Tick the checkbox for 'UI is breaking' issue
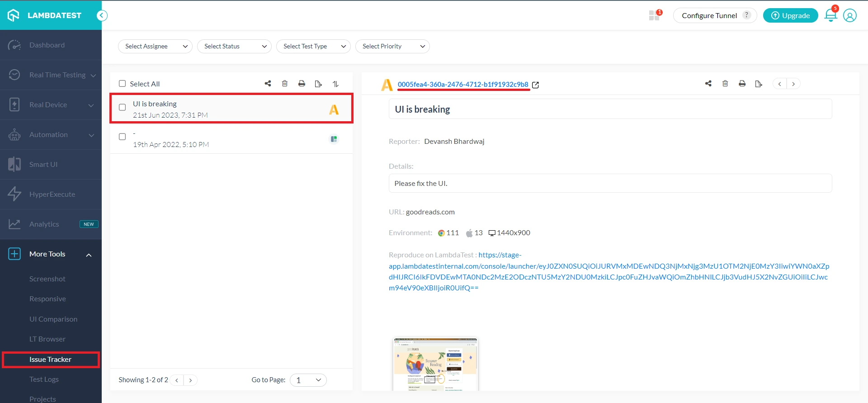Screen dimensions: 868x403 [x=123, y=107]
